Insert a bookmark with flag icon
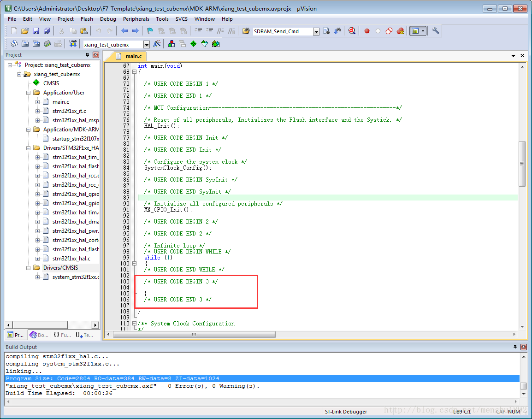Image resolution: width=532 pixels, height=419 pixels. [x=150, y=31]
